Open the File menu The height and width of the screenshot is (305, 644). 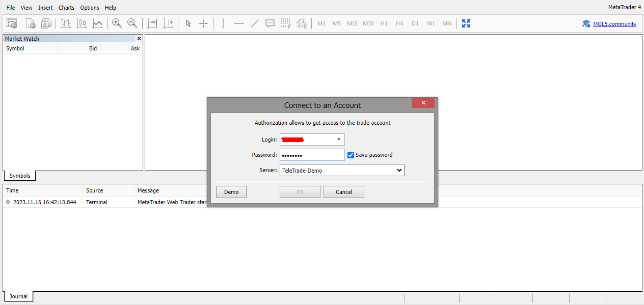pos(11,8)
